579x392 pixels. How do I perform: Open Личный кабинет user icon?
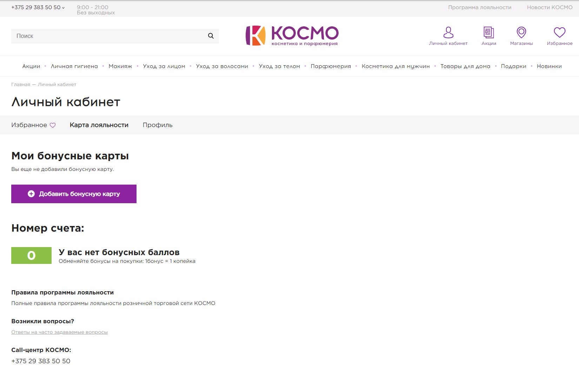pyautogui.click(x=448, y=32)
